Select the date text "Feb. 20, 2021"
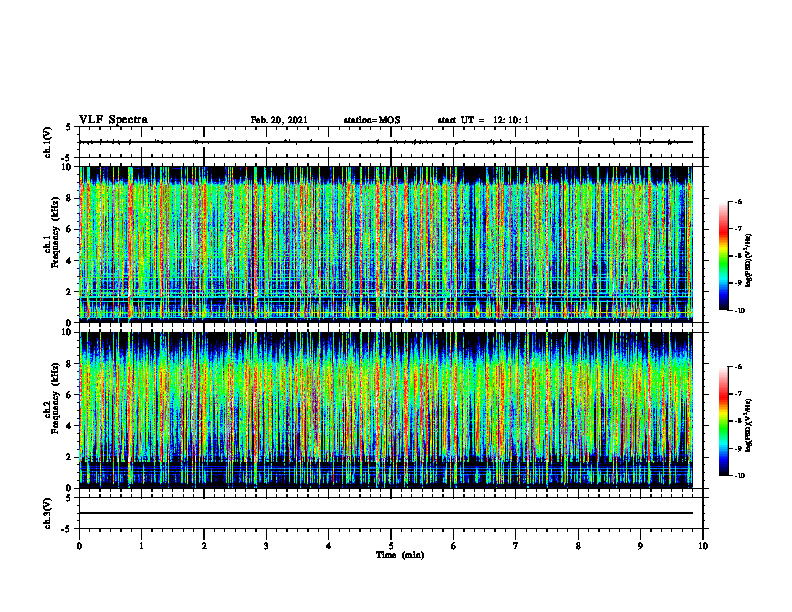Viewport: 792px width, 612px height. 279,120
